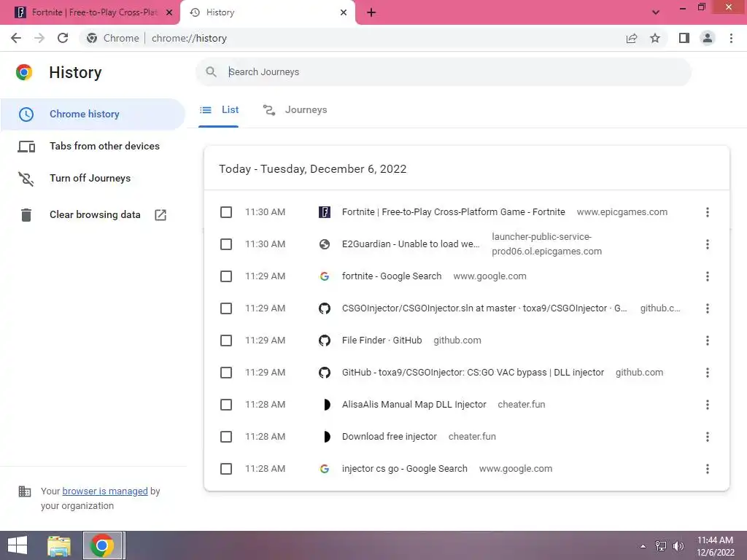Check the Fortnite epicgames.com entry checkbox
The width and height of the screenshot is (747, 560).
[226, 212]
